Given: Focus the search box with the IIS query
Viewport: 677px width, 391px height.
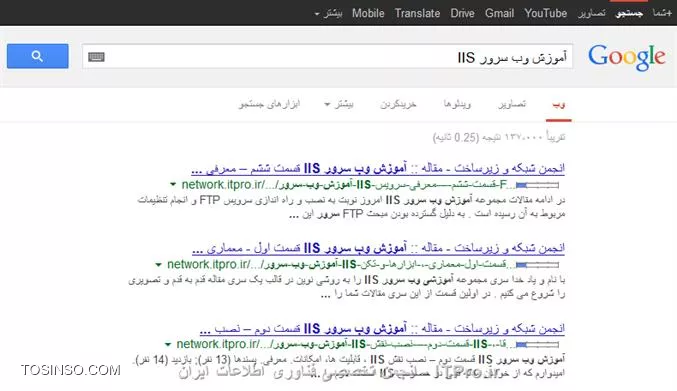Looking at the screenshot, I should pos(327,57).
